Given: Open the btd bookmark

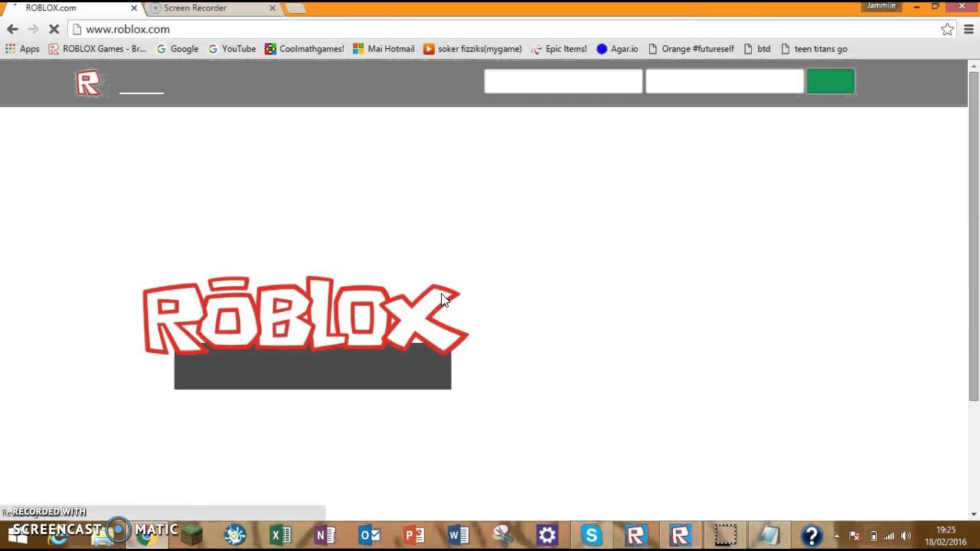Looking at the screenshot, I should click(757, 48).
